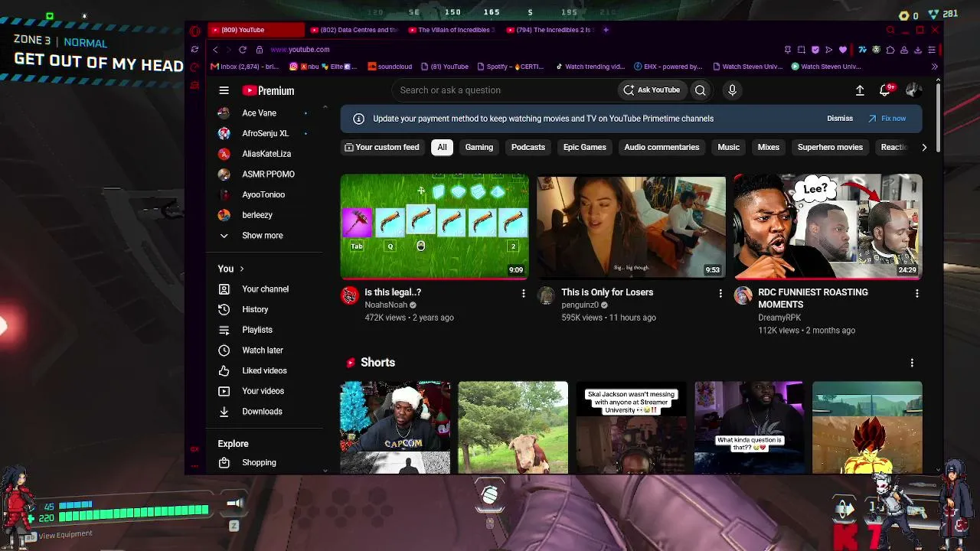
Task: Show hidden bookmarks with double chevron
Action: (934, 67)
